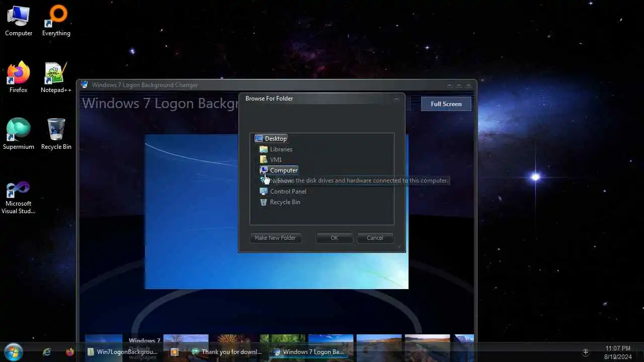Screen dimensions: 644x362
Task: Open the taskbar clock and date
Action: [618, 352]
